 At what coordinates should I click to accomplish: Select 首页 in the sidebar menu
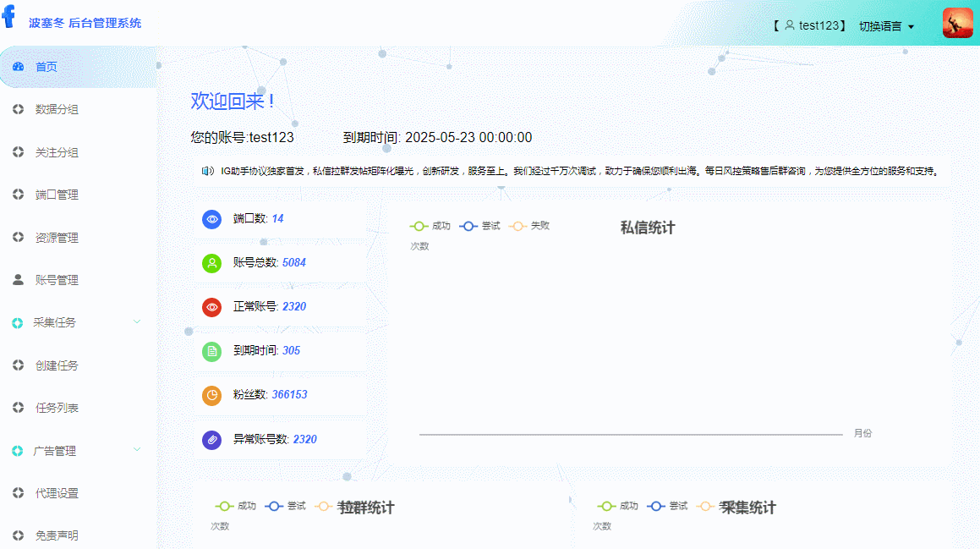(47, 66)
